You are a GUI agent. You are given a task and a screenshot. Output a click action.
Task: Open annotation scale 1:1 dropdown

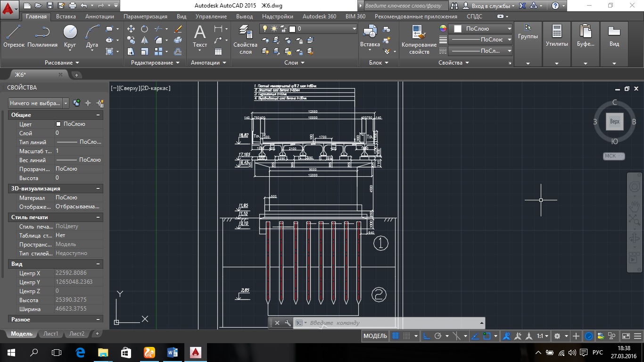[x=543, y=336]
